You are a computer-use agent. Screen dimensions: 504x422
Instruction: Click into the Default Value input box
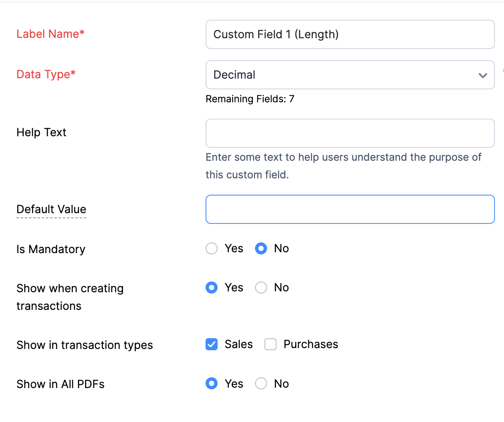[350, 209]
